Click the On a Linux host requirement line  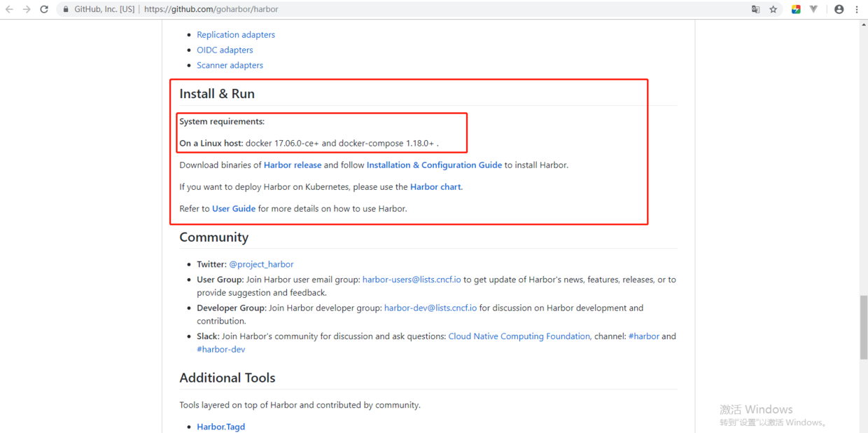[x=309, y=144]
